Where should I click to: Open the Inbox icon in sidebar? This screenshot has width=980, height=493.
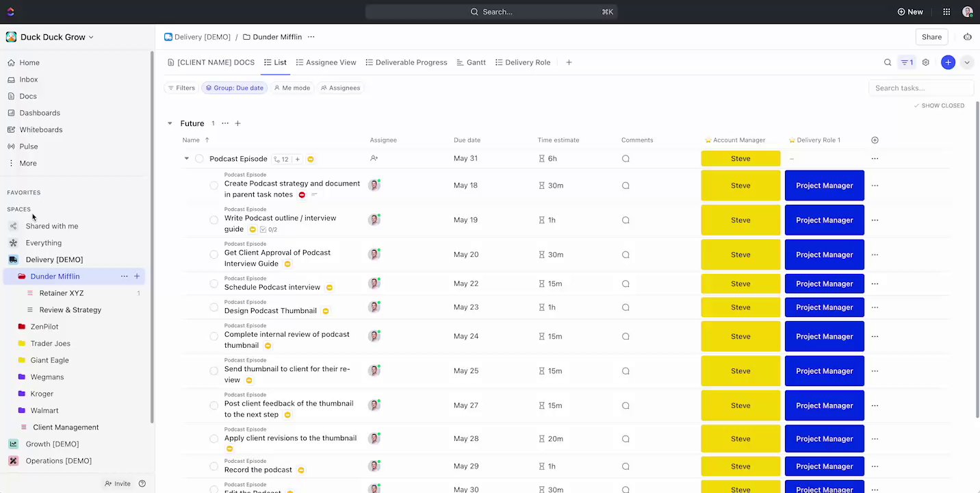12,79
